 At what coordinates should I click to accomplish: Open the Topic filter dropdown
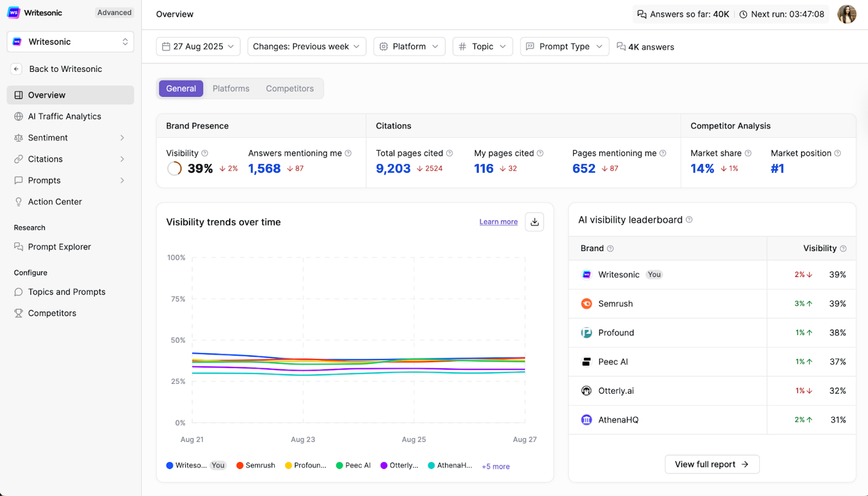click(482, 47)
